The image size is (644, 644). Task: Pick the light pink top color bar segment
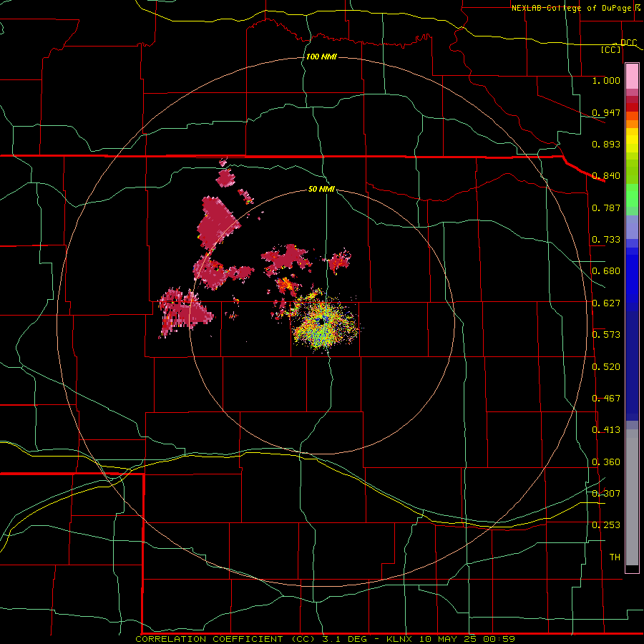point(632,76)
